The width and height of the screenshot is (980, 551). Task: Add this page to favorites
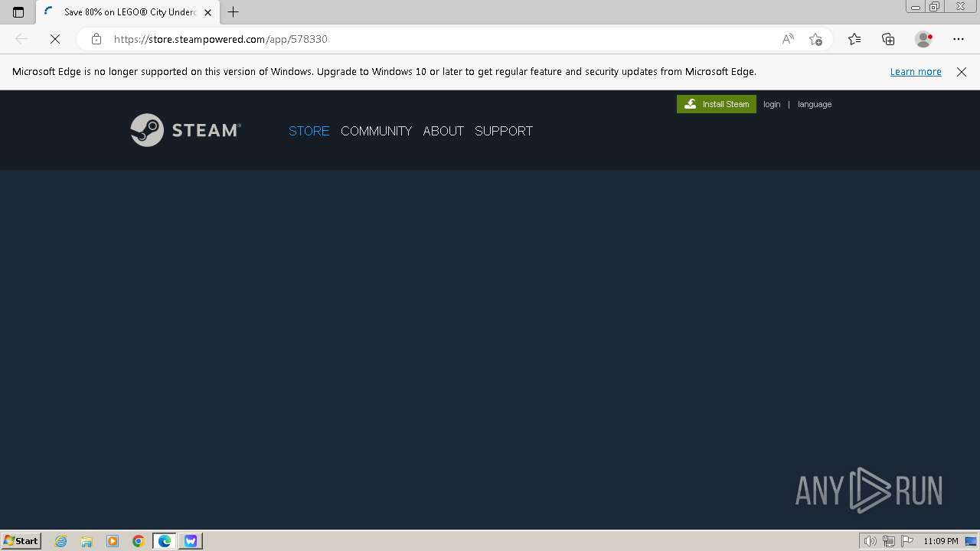coord(815,39)
